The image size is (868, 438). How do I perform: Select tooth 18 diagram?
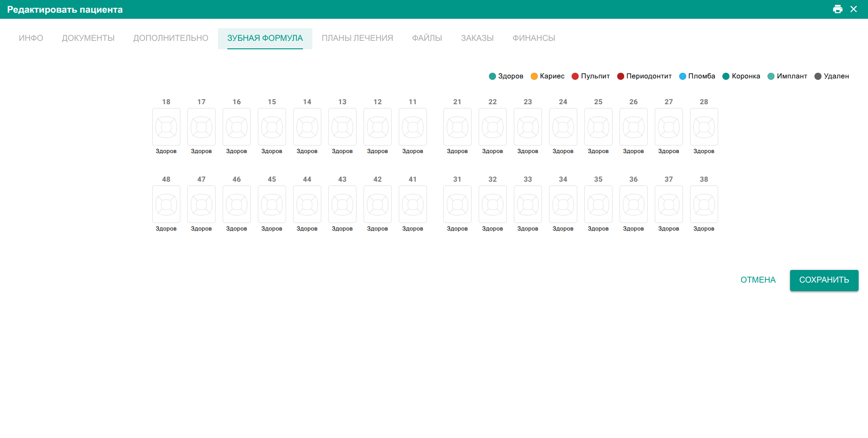pyautogui.click(x=166, y=127)
